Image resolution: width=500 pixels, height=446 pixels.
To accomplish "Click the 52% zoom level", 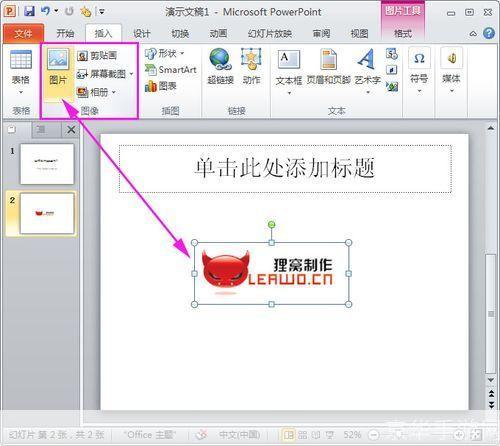I will [x=352, y=435].
